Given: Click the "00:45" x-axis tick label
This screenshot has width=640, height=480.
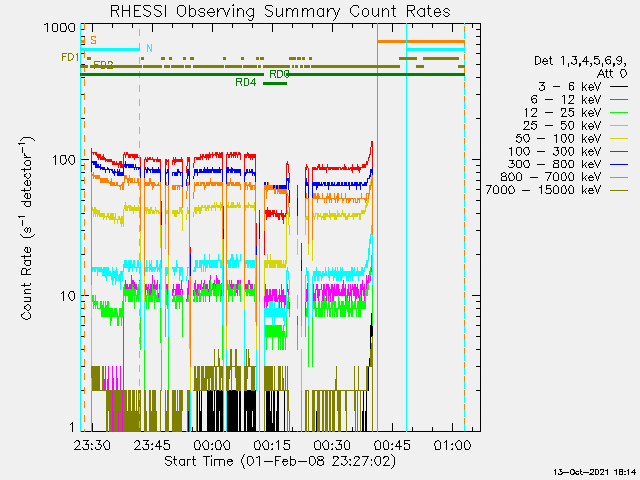Looking at the screenshot, I should 392,445.
